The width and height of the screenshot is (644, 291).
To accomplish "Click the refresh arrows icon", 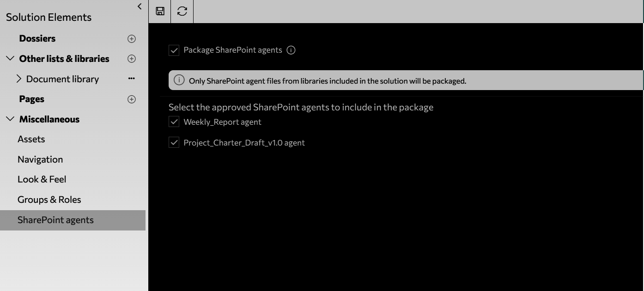I will (x=182, y=11).
